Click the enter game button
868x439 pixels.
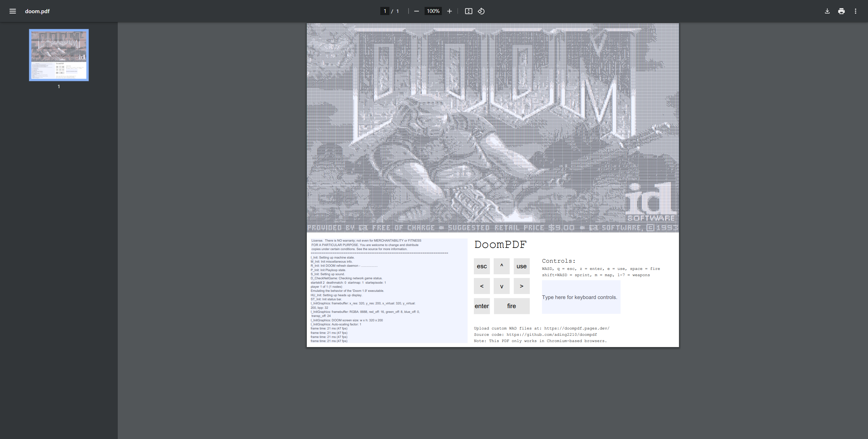pos(482,306)
